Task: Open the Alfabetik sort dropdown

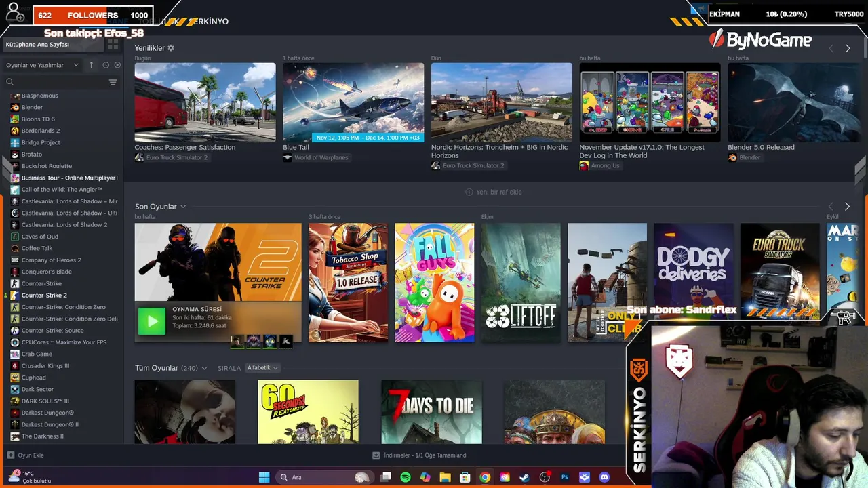Action: tap(262, 368)
